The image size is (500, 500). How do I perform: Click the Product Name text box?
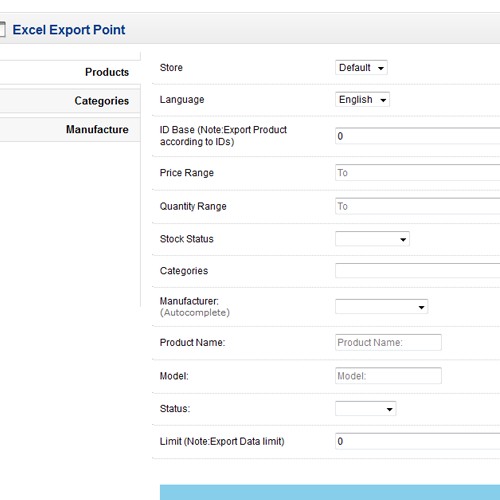[x=388, y=342]
